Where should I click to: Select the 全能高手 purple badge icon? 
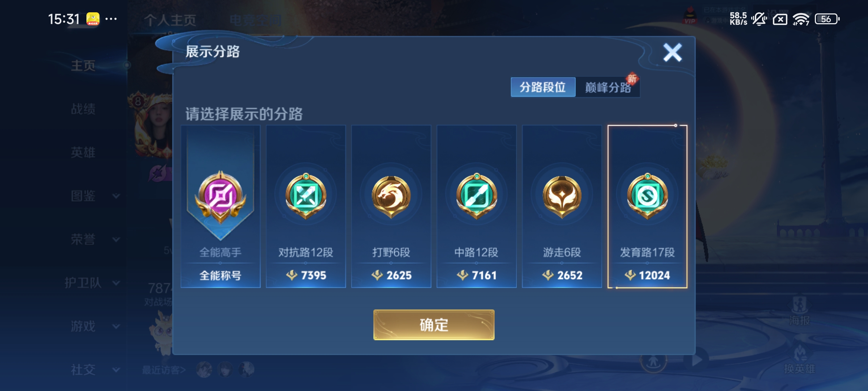click(220, 197)
